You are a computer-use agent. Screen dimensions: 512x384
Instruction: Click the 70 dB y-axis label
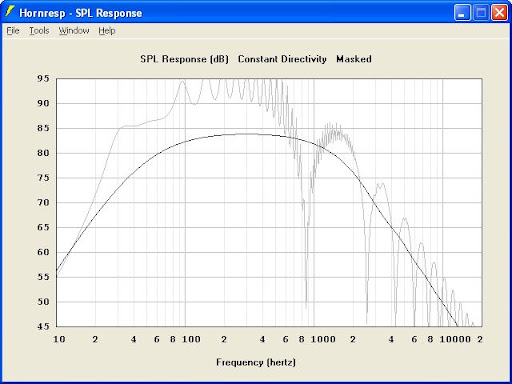point(43,202)
